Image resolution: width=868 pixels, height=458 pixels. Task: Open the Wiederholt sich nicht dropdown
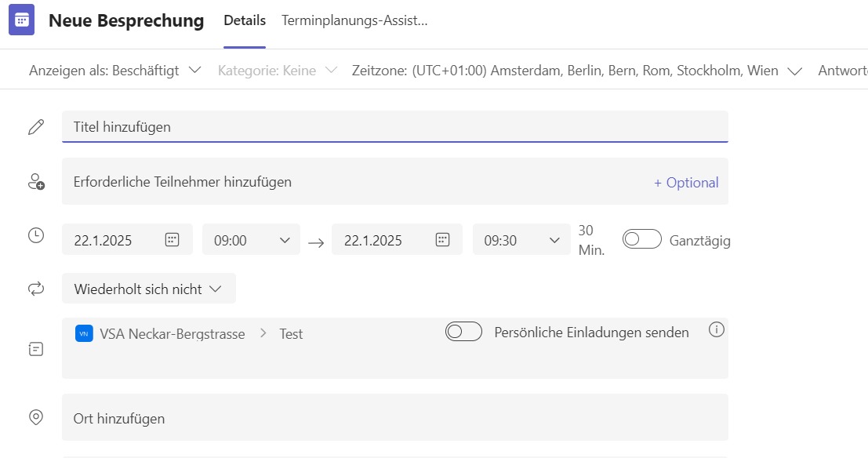[149, 289]
